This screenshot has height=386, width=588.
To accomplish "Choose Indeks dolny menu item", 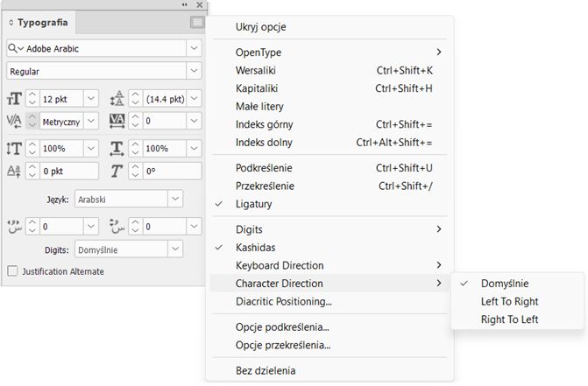I will 330,143.
